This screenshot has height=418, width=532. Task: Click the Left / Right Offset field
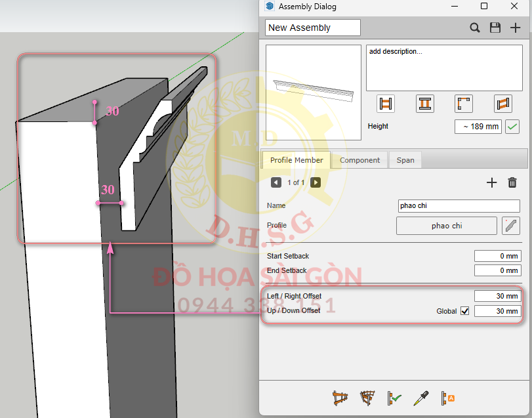click(x=497, y=296)
